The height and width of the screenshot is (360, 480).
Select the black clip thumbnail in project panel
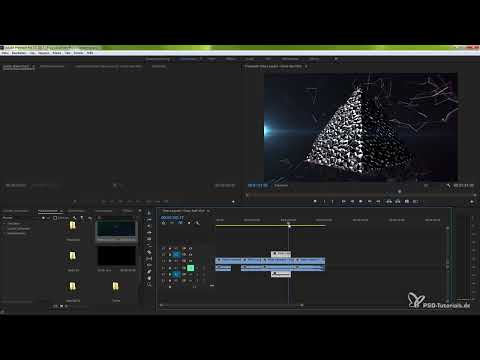pos(116,256)
